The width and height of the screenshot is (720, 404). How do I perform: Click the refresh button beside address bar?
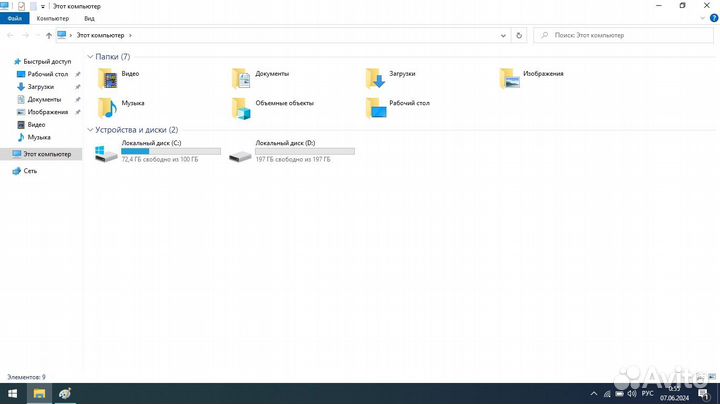pos(519,35)
